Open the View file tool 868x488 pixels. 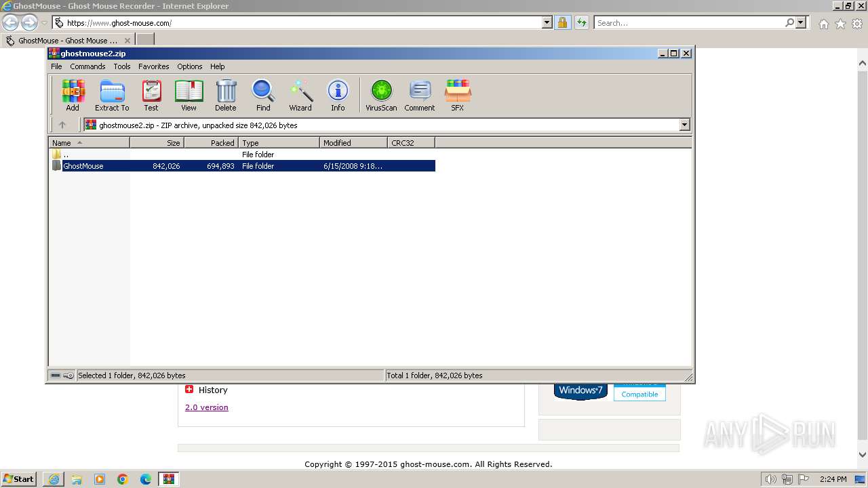(x=189, y=95)
